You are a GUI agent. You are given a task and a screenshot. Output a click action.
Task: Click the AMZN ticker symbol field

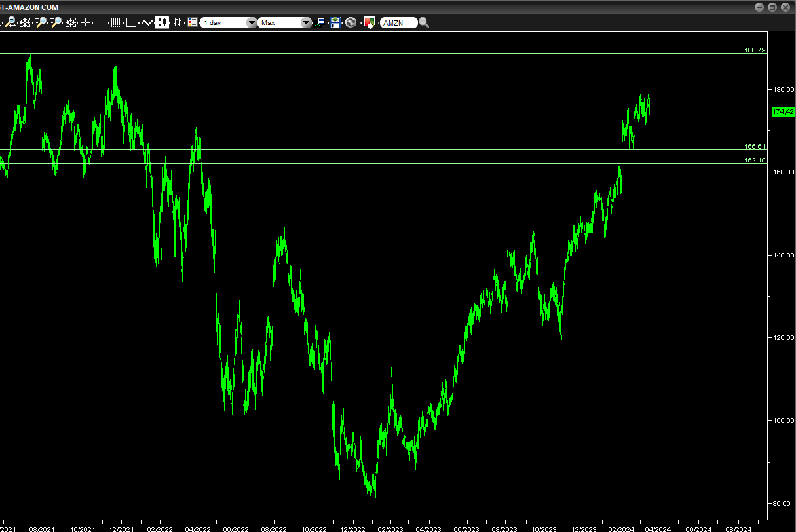click(398, 22)
